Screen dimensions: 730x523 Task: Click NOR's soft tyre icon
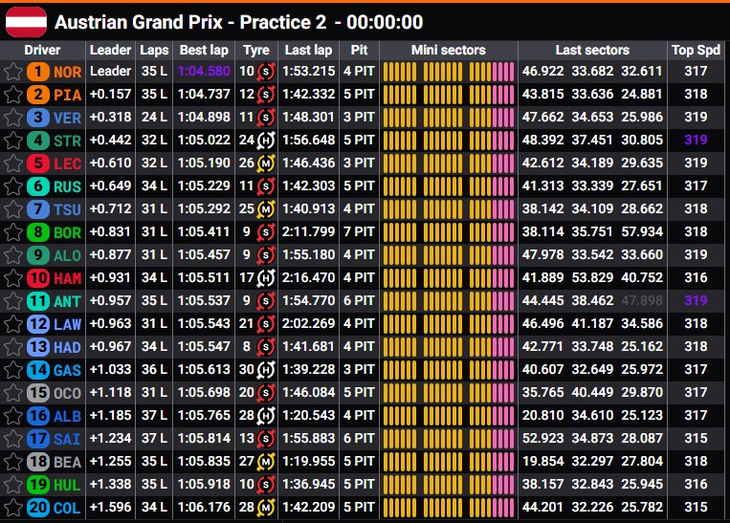tap(266, 71)
